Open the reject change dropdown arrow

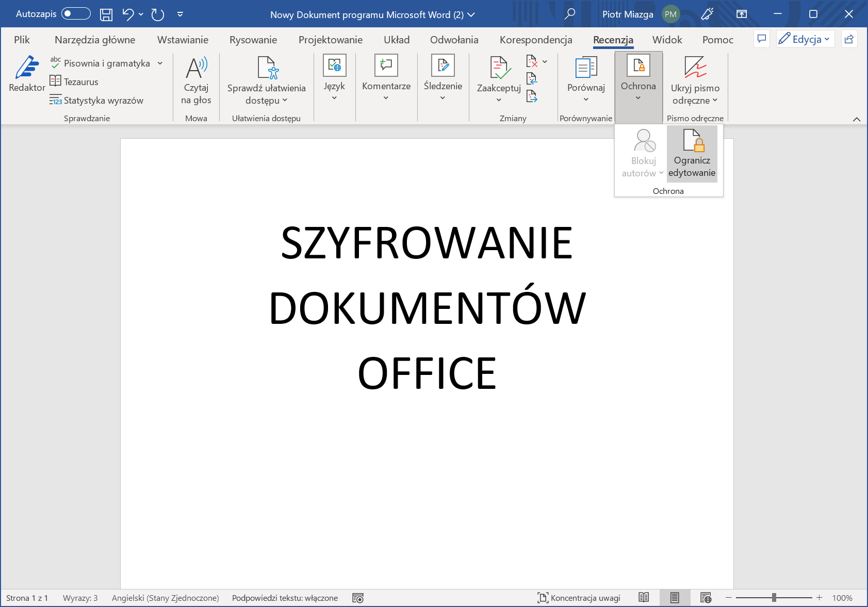(545, 62)
